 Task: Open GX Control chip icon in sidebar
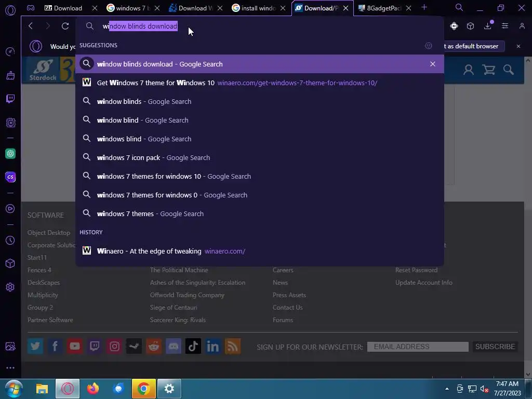coord(10,123)
